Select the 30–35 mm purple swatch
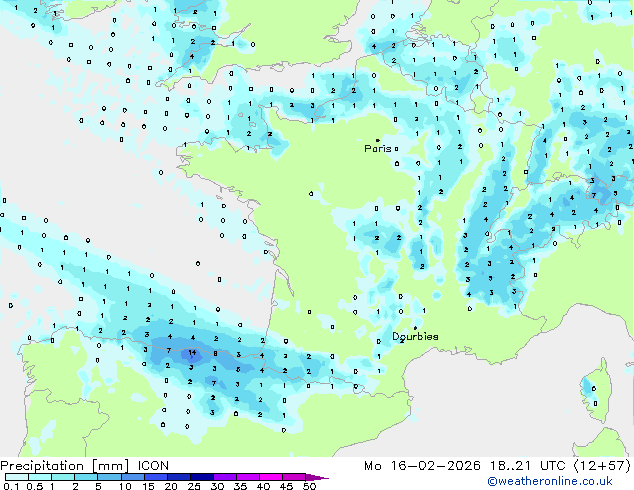This screenshot has width=634, height=490. pyautogui.click(x=225, y=477)
